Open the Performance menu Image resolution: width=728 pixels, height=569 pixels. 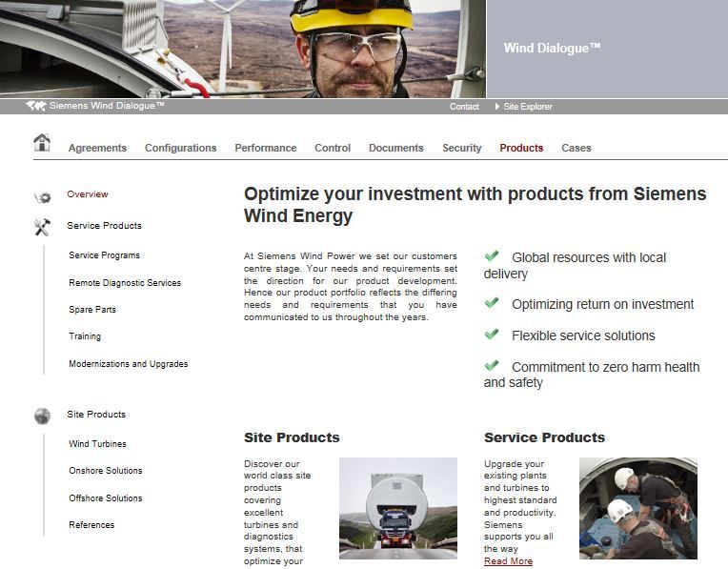click(266, 148)
